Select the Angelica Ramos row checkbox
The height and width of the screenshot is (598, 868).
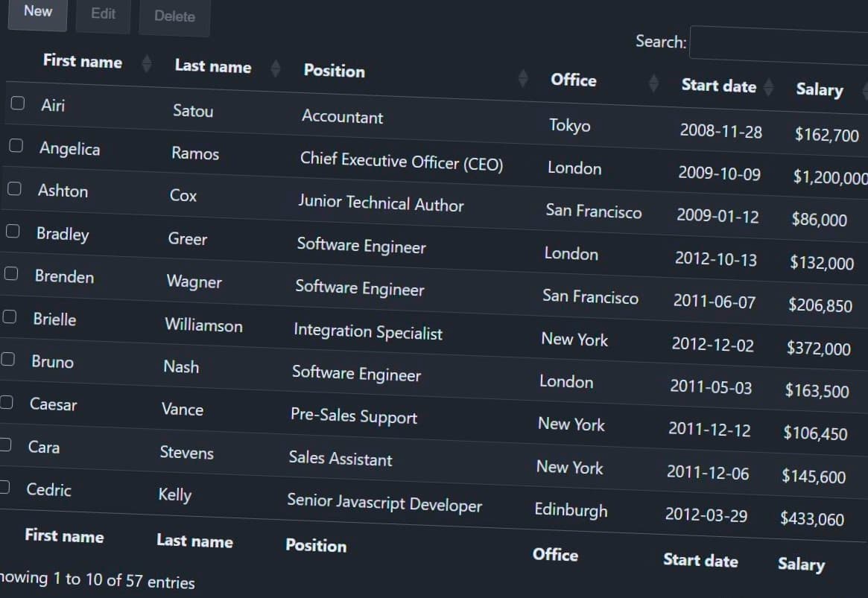coord(16,146)
